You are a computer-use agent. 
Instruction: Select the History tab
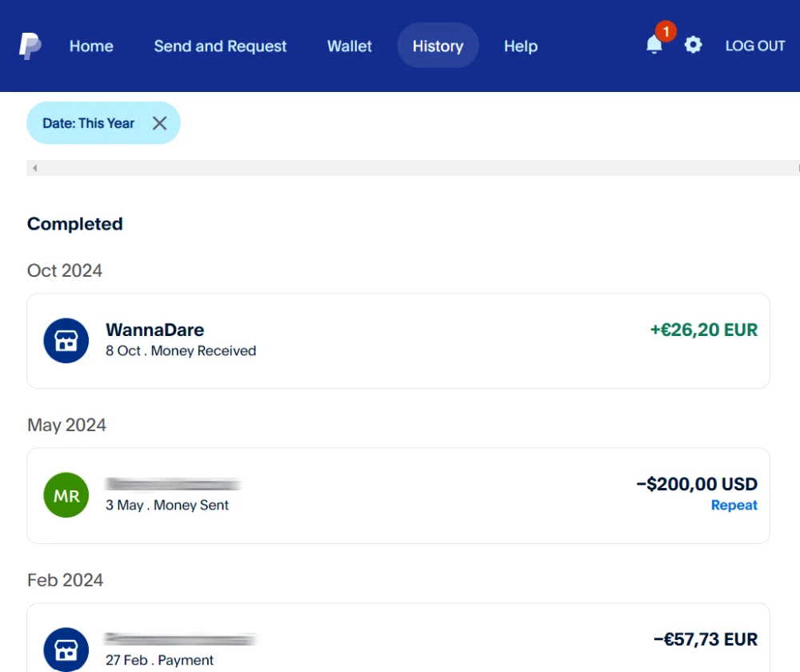[x=438, y=46]
